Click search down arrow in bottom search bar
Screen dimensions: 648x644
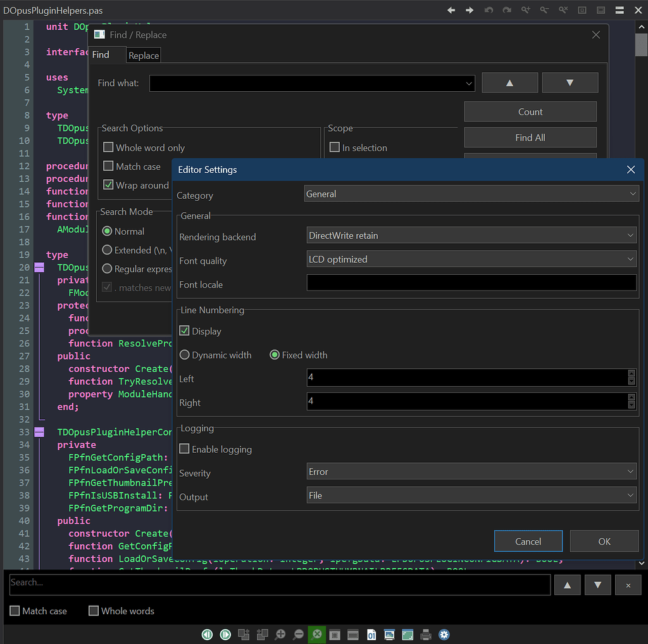[597, 585]
